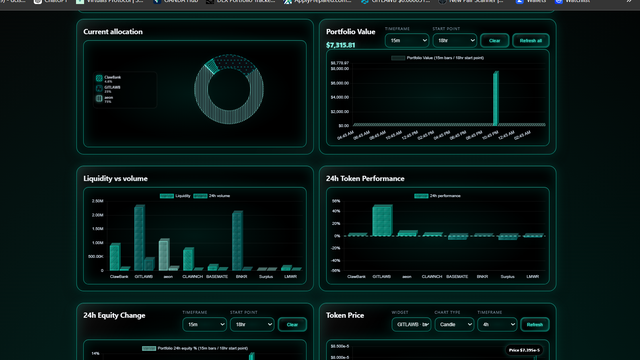Screen dimensions: 640x360
Task: Toggle 24h performance legend swatch
Action: (421, 196)
